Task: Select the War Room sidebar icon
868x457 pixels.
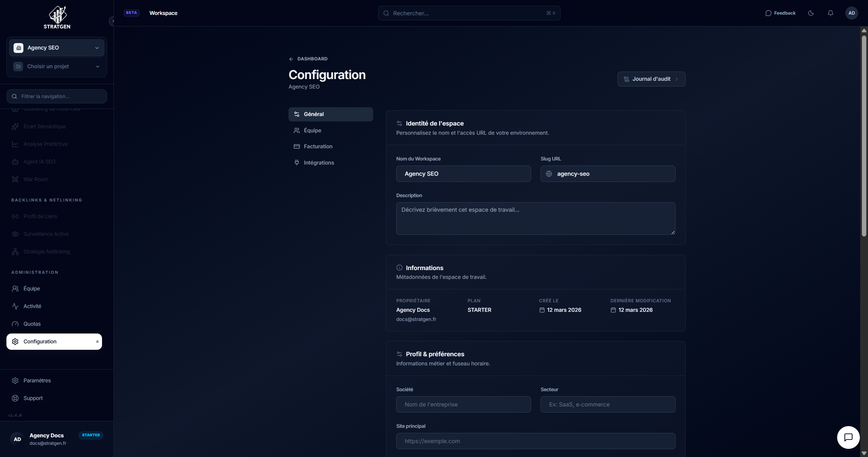Action: [15, 179]
